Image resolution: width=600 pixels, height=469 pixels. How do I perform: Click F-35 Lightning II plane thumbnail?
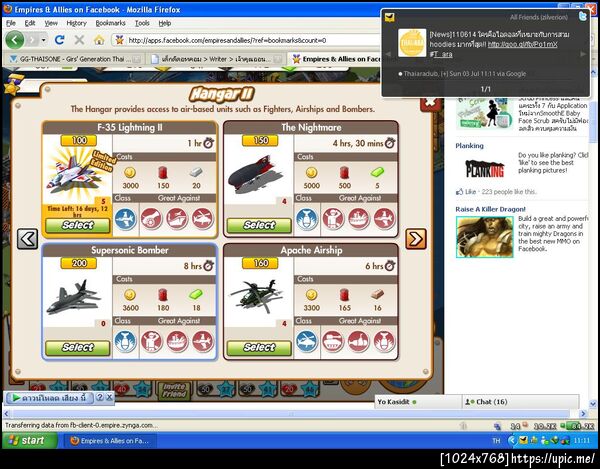point(75,174)
